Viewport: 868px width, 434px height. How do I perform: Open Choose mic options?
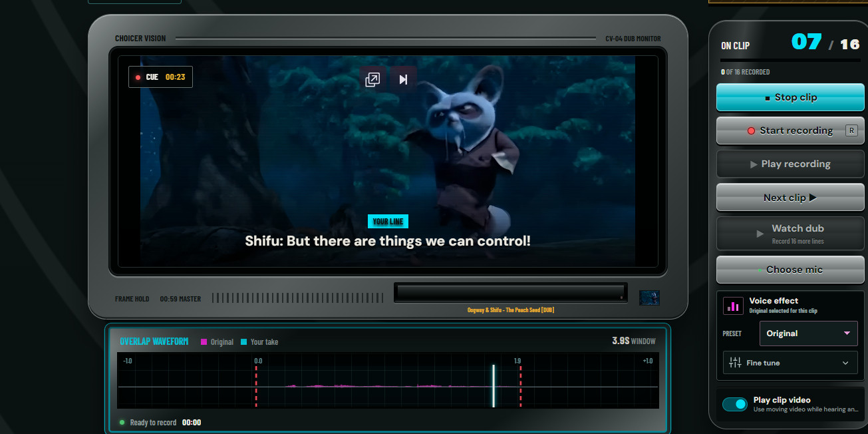tap(790, 270)
